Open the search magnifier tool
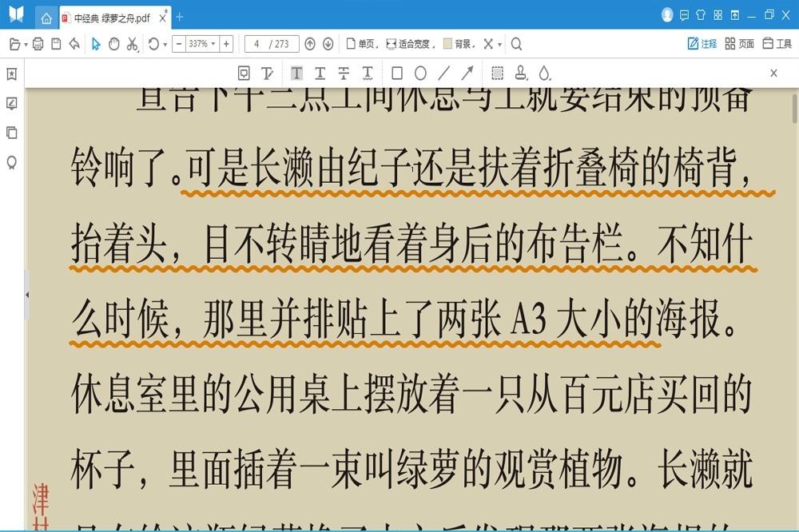 pos(516,44)
